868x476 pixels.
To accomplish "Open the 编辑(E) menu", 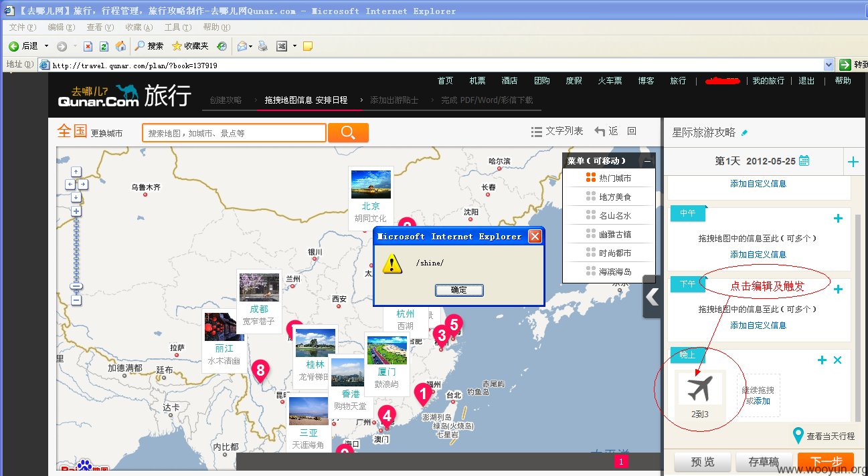I will click(x=61, y=27).
